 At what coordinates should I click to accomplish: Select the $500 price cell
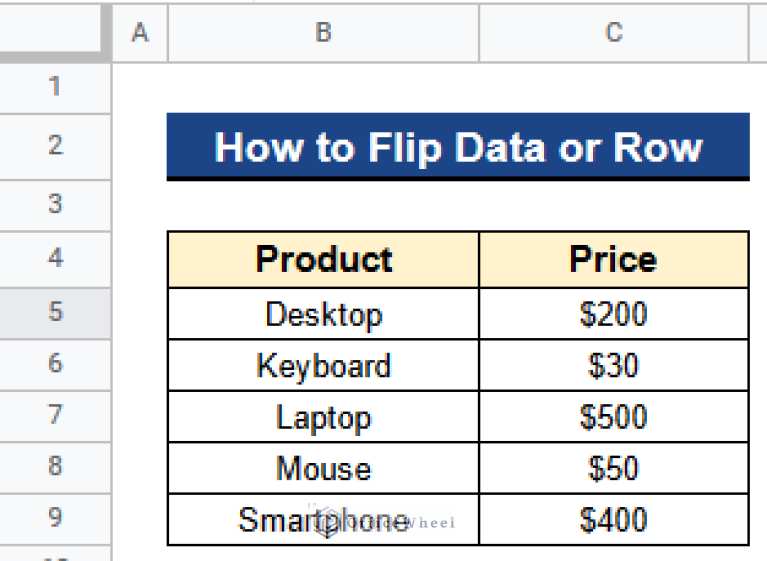[613, 417]
